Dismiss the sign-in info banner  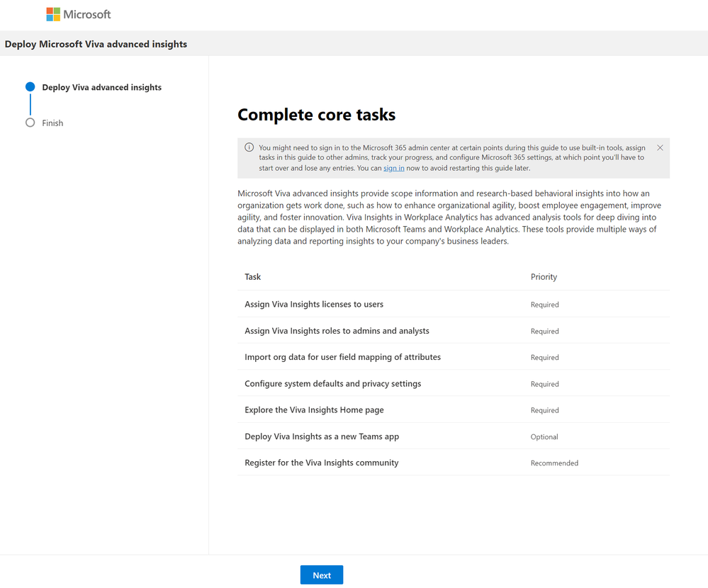pos(660,147)
